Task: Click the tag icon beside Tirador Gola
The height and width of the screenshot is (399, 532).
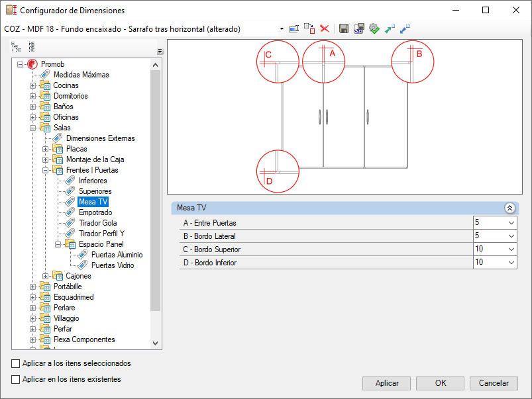Action: (x=70, y=223)
